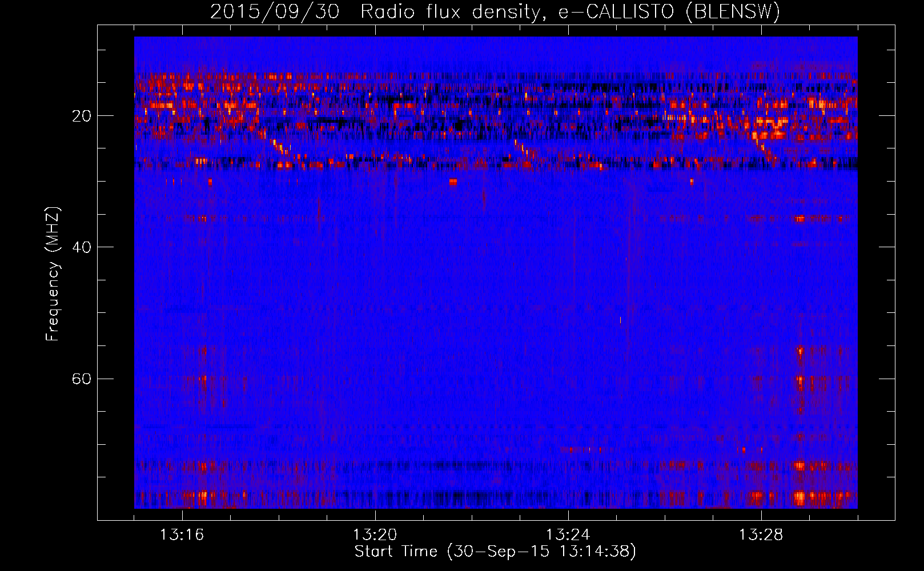Click the "Start Time (30-Sep-15 13:14:38)" label
Screen dimensions: 924x571
pyautogui.click(x=495, y=552)
